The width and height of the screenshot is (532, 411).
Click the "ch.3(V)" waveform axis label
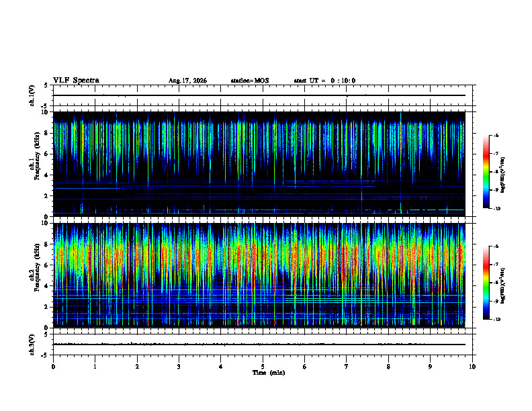[32, 345]
